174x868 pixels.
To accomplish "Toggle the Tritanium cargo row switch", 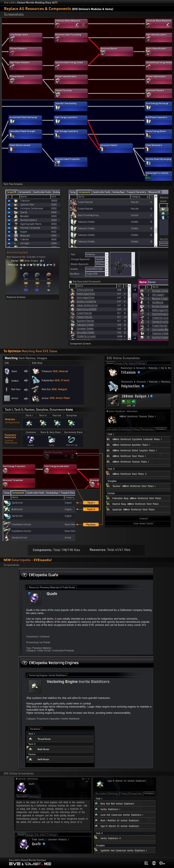I will point(9,201).
